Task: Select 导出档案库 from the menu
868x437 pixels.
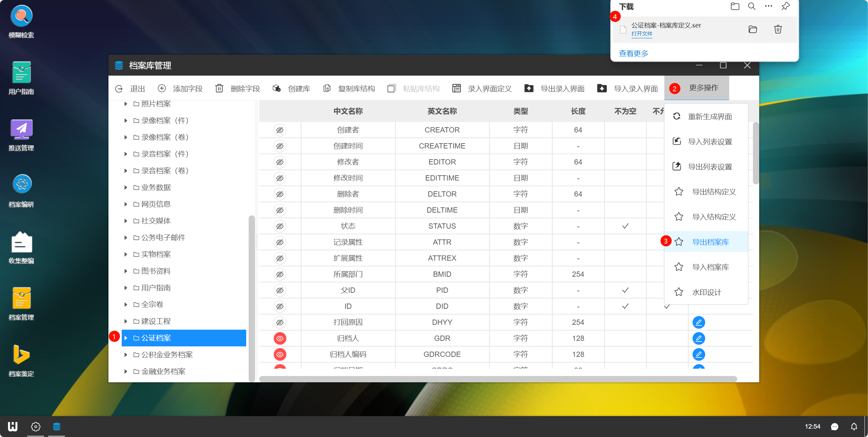Action: point(710,242)
